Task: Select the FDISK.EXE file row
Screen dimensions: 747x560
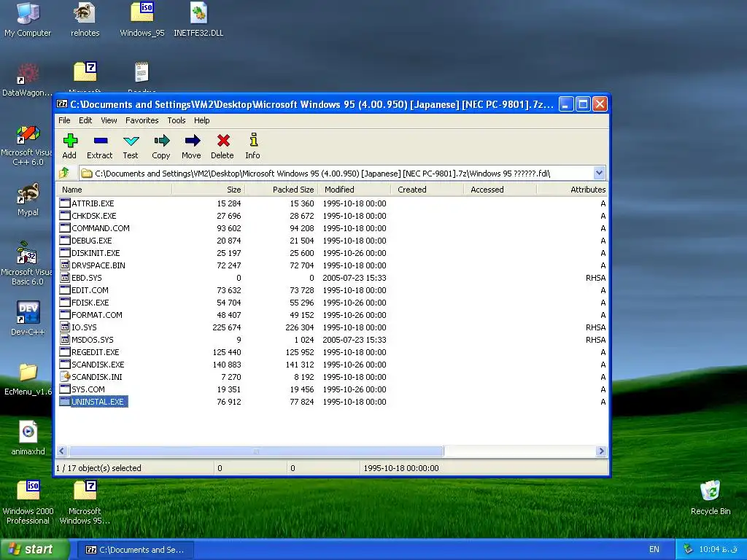Action: pos(332,303)
